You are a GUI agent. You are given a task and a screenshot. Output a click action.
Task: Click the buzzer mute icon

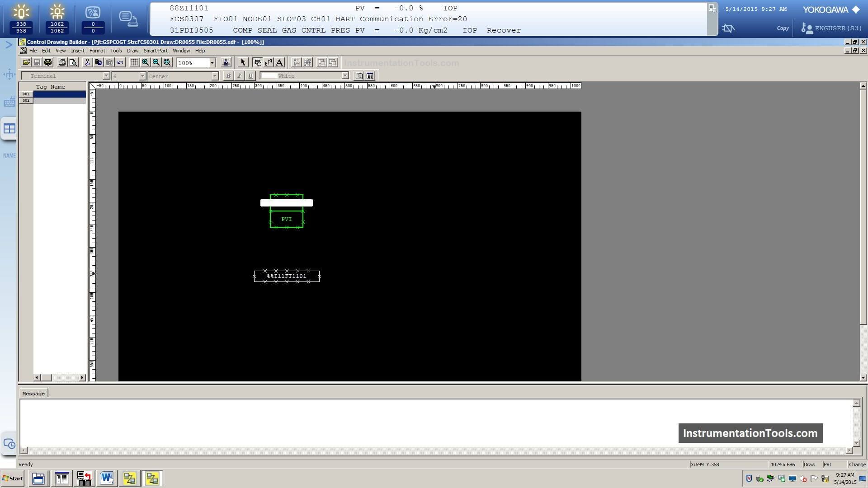(728, 28)
